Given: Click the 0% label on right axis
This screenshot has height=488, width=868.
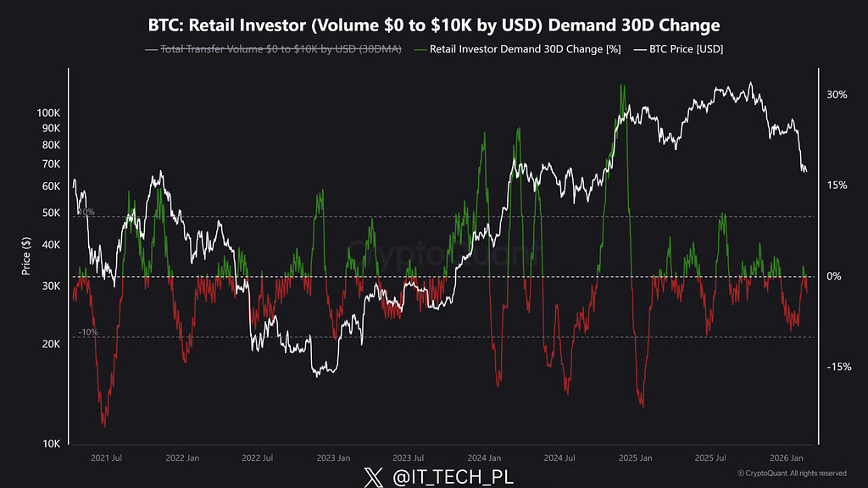Looking at the screenshot, I should [836, 276].
